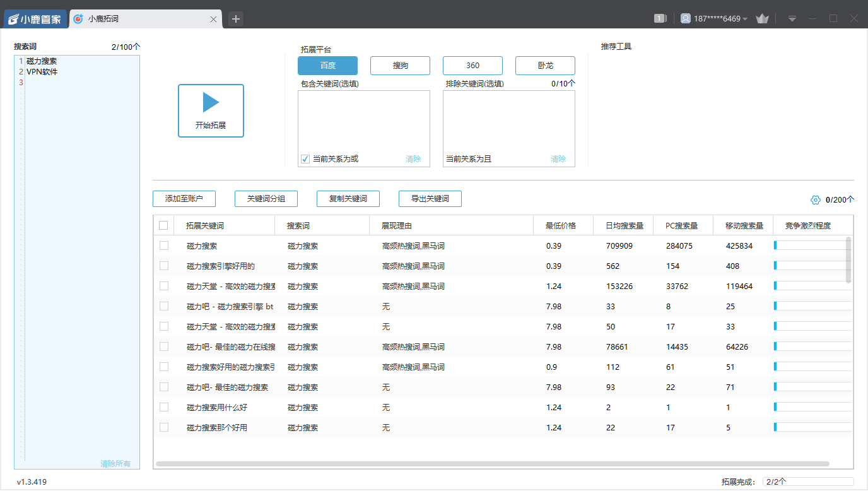Switch to the 小鹿拓词 tab

point(145,19)
